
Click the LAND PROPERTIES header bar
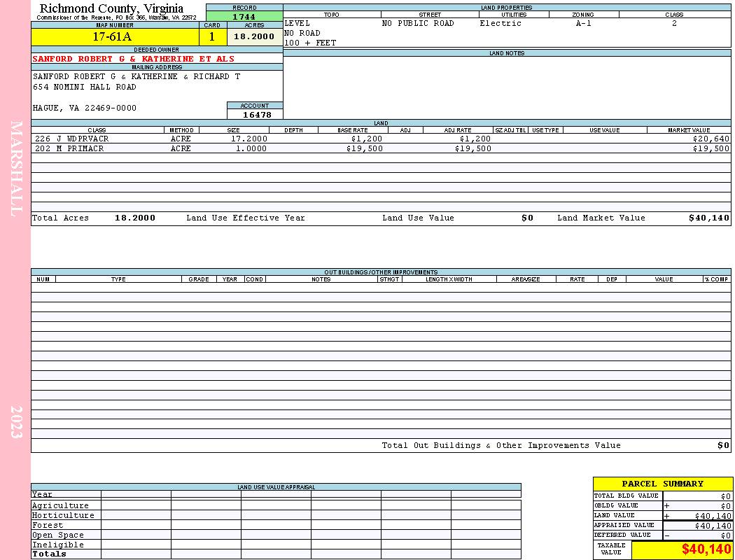pos(507,8)
